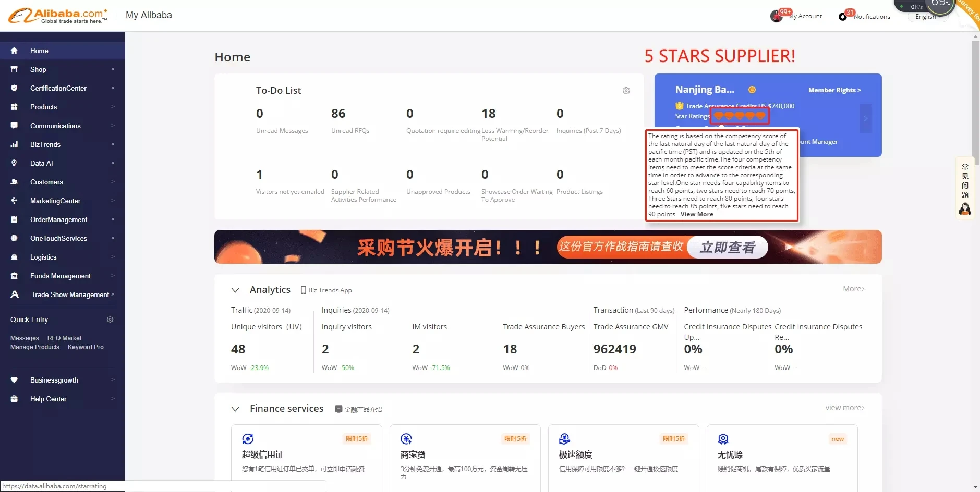The image size is (980, 492).
Task: Open the Help Center menu item
Action: coord(63,399)
